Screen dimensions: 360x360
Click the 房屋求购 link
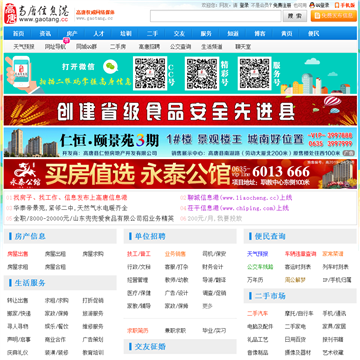[93, 254]
